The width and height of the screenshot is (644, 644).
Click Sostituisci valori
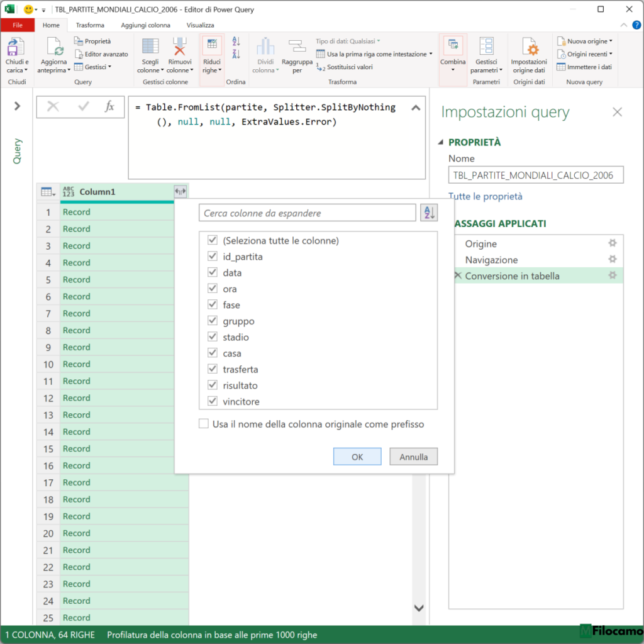pos(345,67)
